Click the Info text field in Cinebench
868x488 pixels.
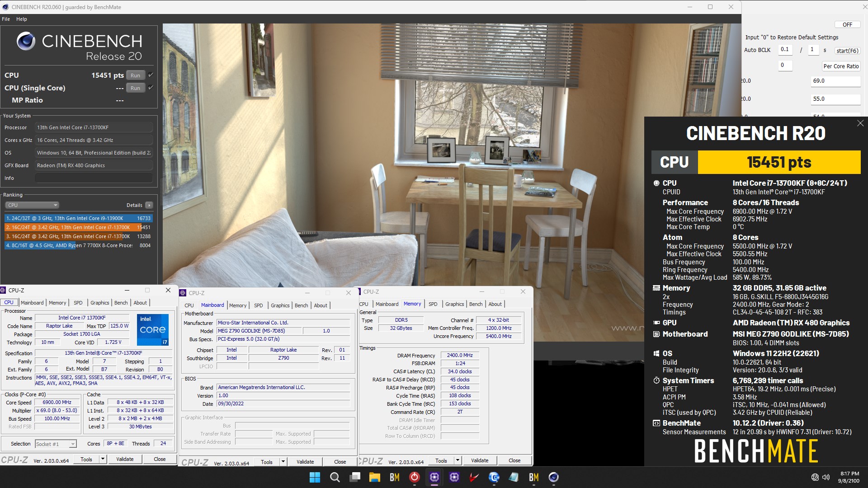pos(94,178)
